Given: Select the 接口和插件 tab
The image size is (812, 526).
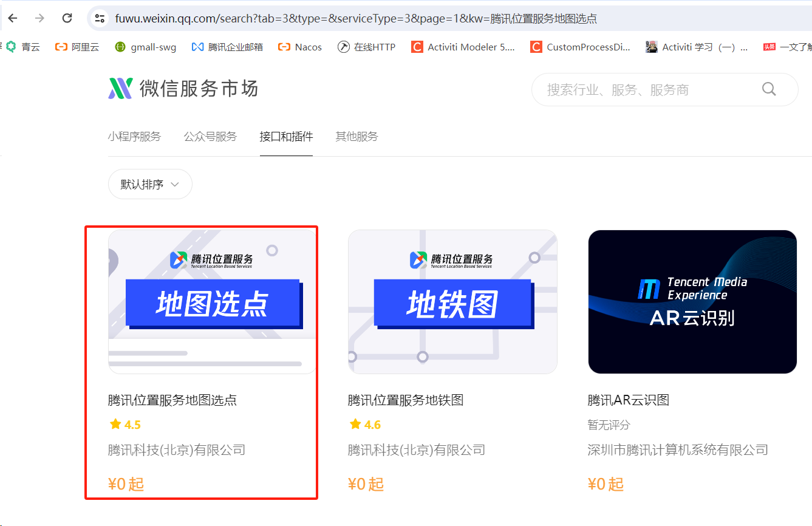Looking at the screenshot, I should (286, 137).
